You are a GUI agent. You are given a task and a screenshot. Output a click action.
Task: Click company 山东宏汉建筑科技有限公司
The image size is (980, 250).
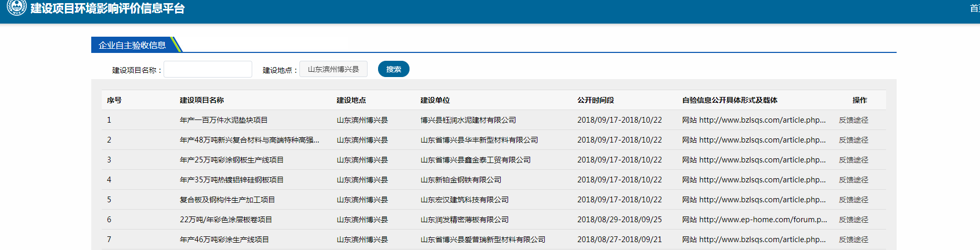click(465, 200)
